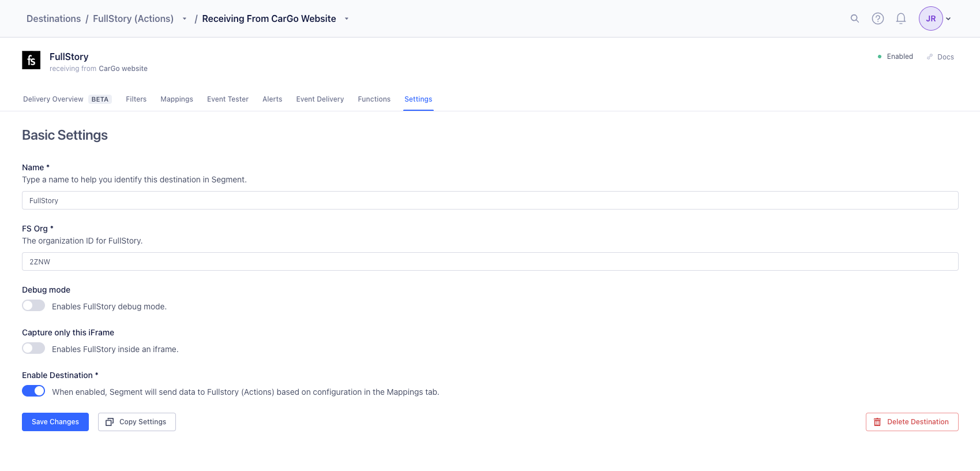Switch to Delivery Overview tab
This screenshot has width=980, height=471.
(x=53, y=99)
